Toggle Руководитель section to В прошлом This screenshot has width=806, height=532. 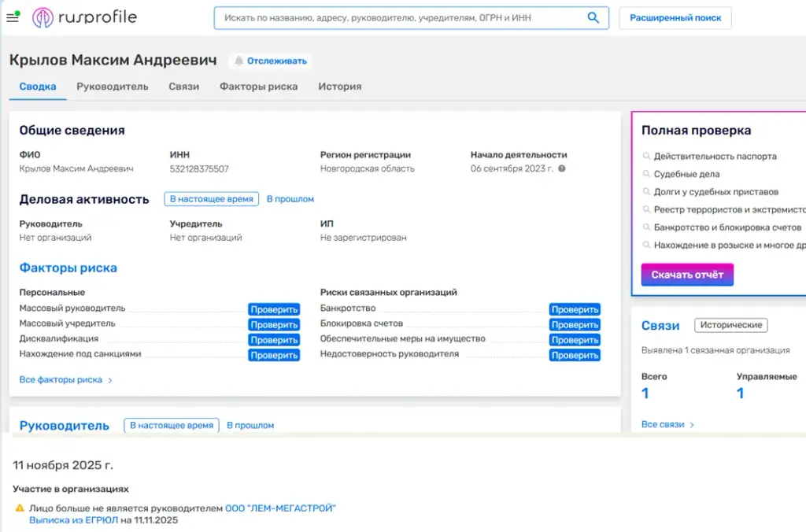pos(250,426)
